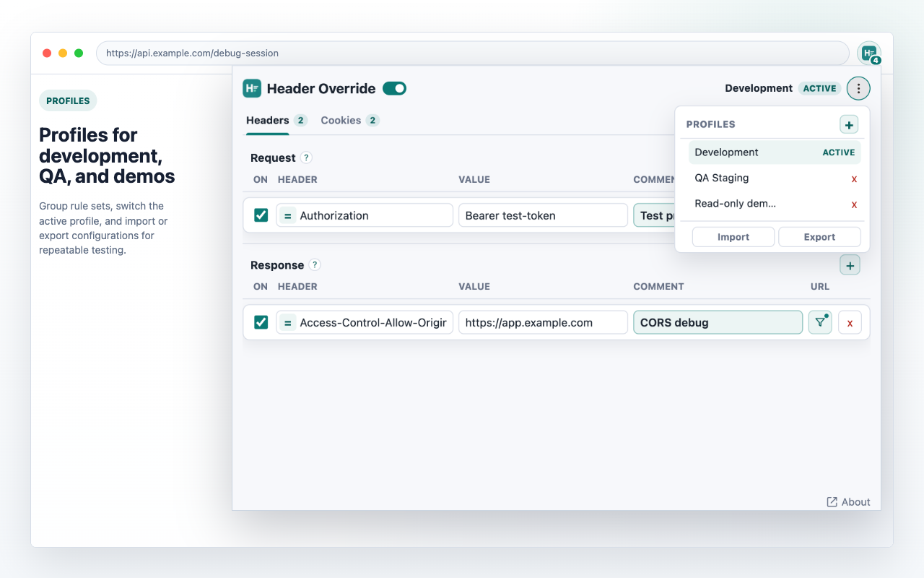Click the CORS debug comment field
The height and width of the screenshot is (578, 924).
tap(718, 322)
